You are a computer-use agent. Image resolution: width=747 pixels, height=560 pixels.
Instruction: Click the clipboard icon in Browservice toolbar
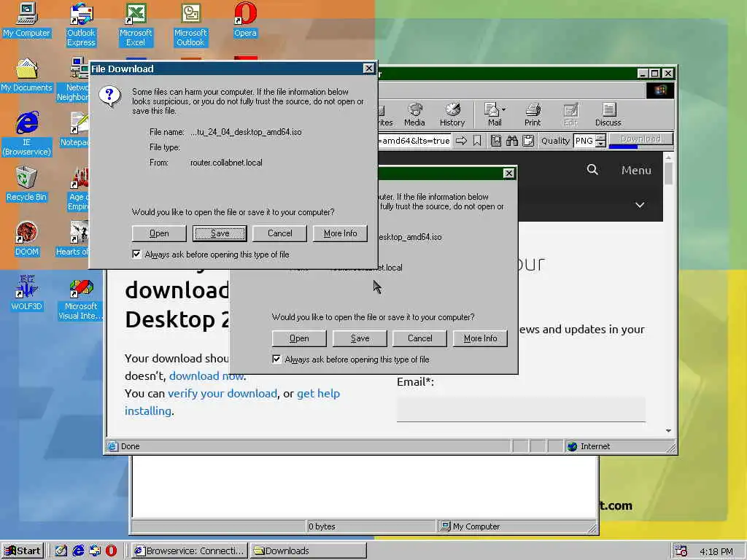(528, 141)
